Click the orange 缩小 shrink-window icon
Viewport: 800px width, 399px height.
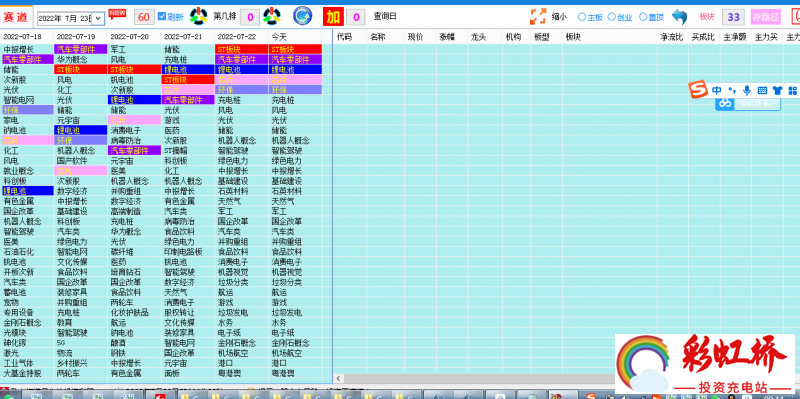(538, 16)
